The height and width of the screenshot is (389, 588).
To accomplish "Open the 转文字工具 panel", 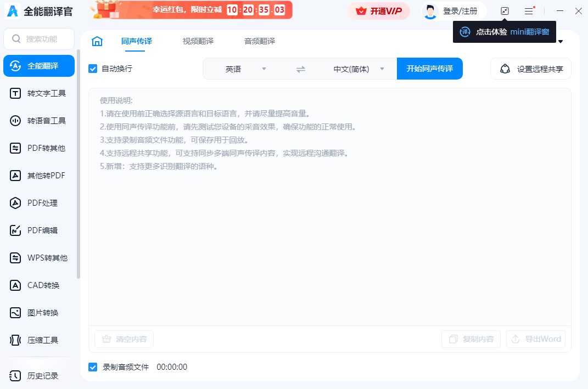I will click(x=38, y=93).
